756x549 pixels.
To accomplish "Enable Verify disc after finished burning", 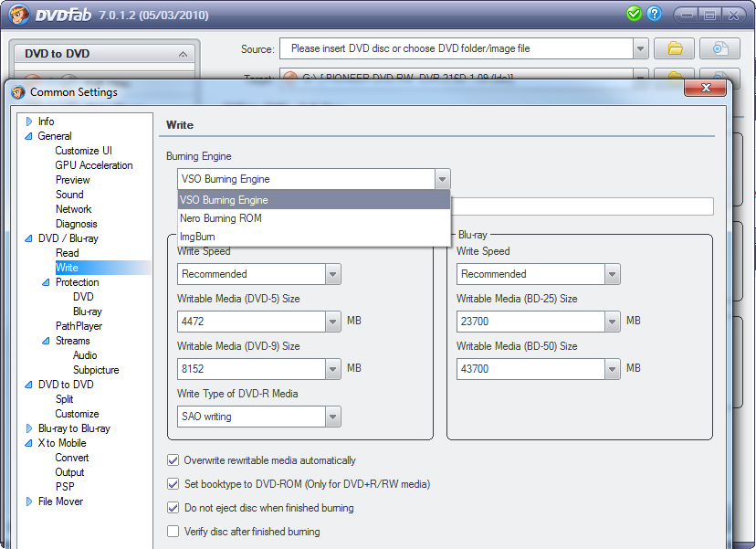I will tap(173, 532).
